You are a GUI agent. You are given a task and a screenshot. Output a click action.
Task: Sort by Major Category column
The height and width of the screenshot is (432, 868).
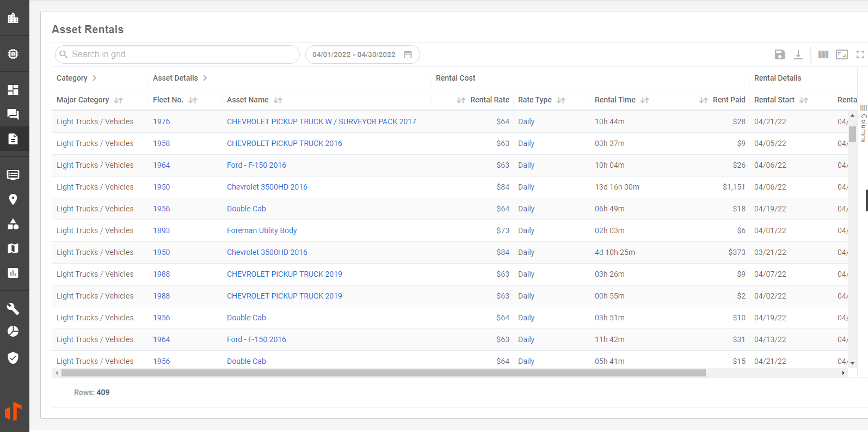118,100
